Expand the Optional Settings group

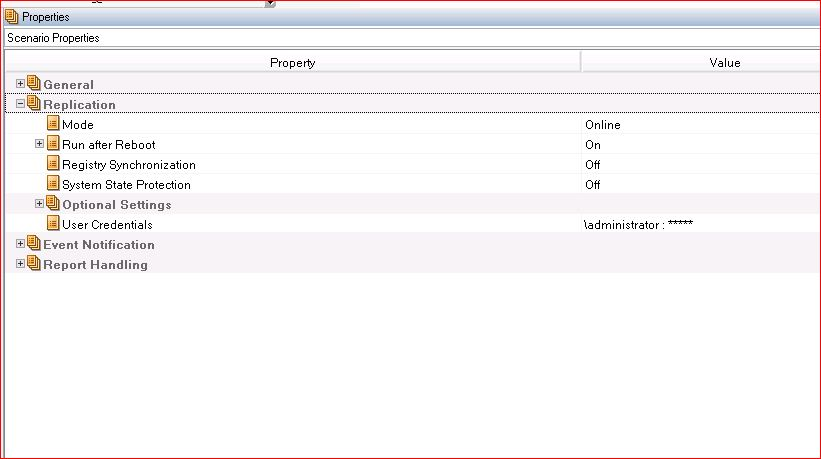(x=39, y=204)
